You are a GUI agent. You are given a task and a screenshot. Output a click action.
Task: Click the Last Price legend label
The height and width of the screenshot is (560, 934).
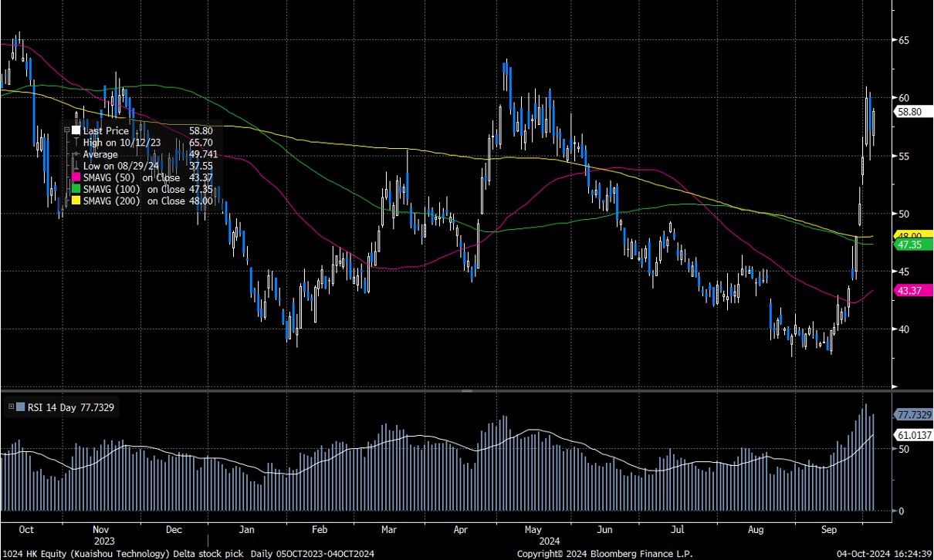pyautogui.click(x=106, y=131)
